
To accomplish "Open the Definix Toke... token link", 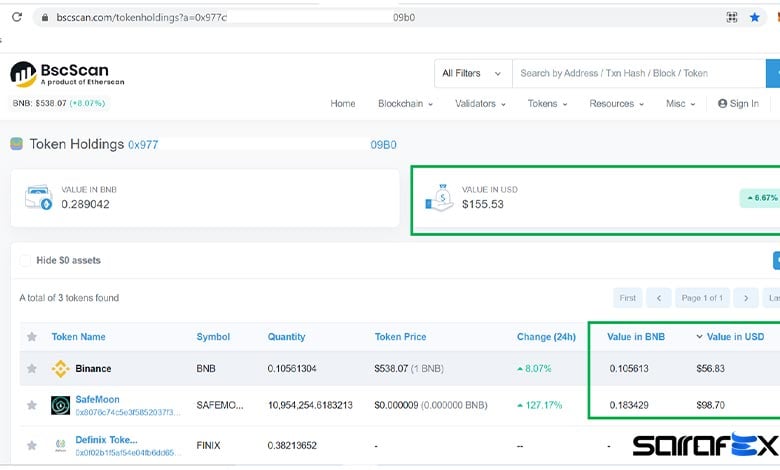I will point(106,440).
